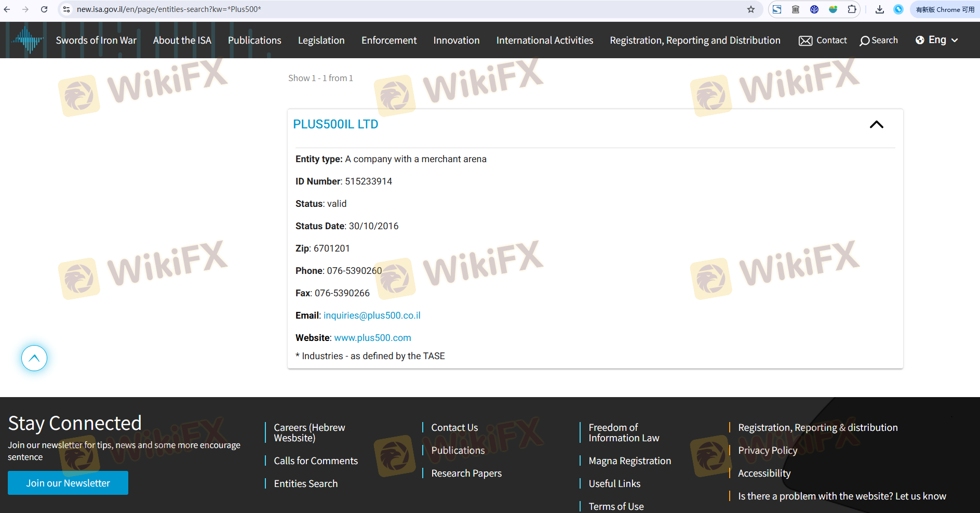Click the salad bowl extension icon
This screenshot has width=980, height=513.
833,9
